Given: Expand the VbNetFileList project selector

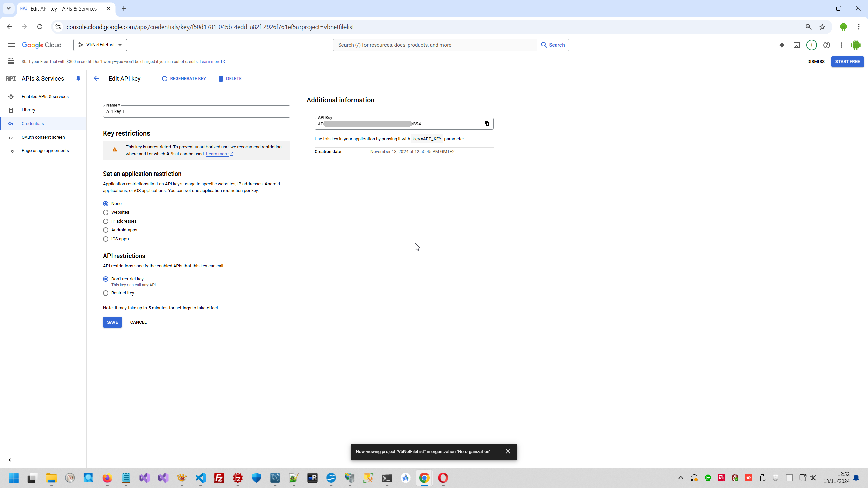Looking at the screenshot, I should (x=100, y=45).
